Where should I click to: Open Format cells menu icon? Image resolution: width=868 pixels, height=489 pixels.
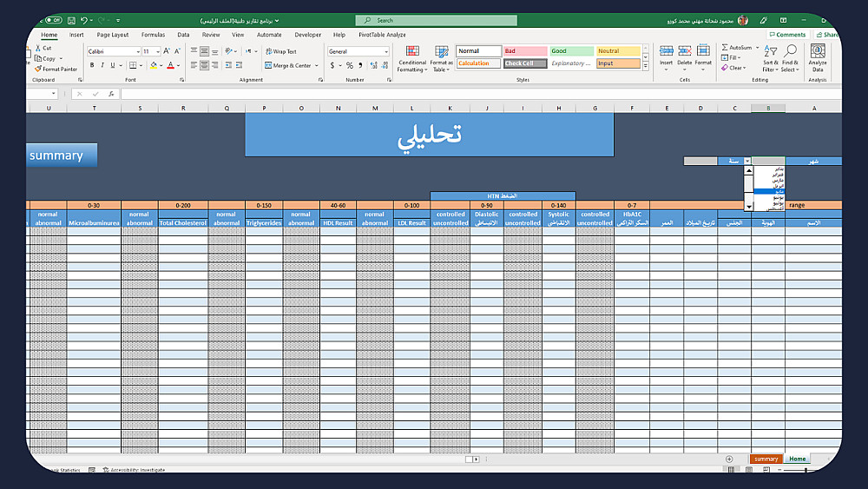(x=703, y=51)
